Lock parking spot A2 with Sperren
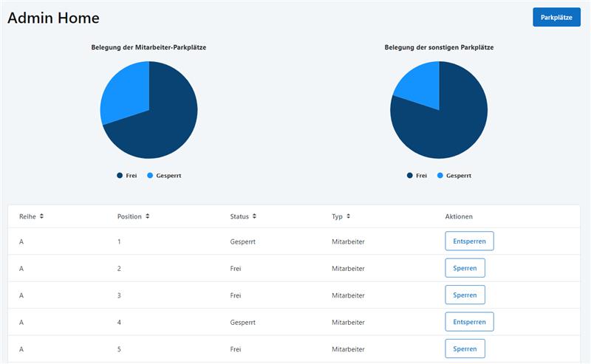Screen dimensions: 591x364 point(465,268)
